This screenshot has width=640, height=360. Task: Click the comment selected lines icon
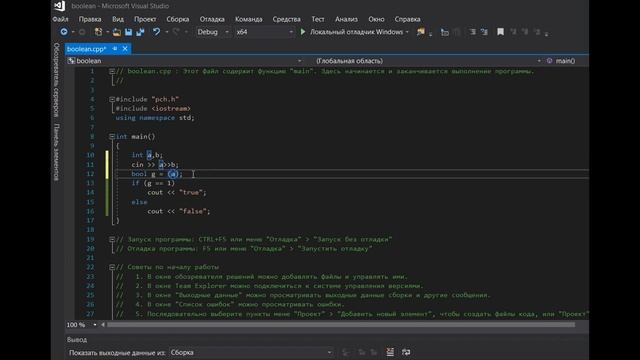click(472, 32)
